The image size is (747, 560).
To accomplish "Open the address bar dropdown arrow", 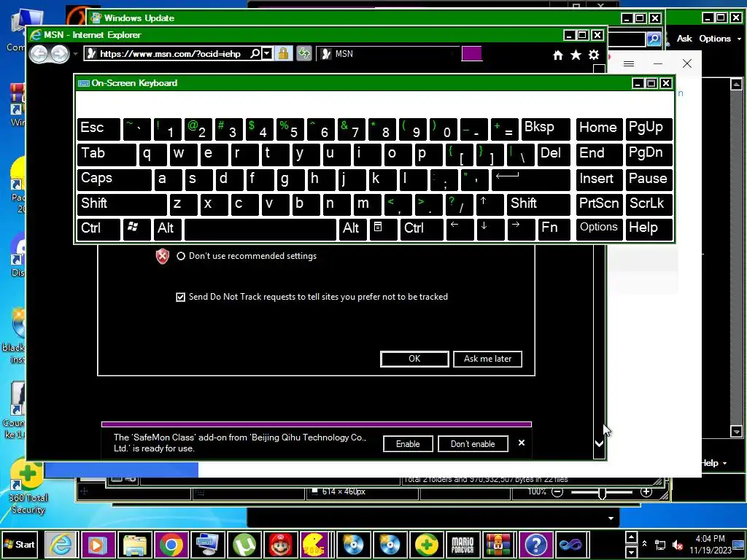I will tap(267, 53).
